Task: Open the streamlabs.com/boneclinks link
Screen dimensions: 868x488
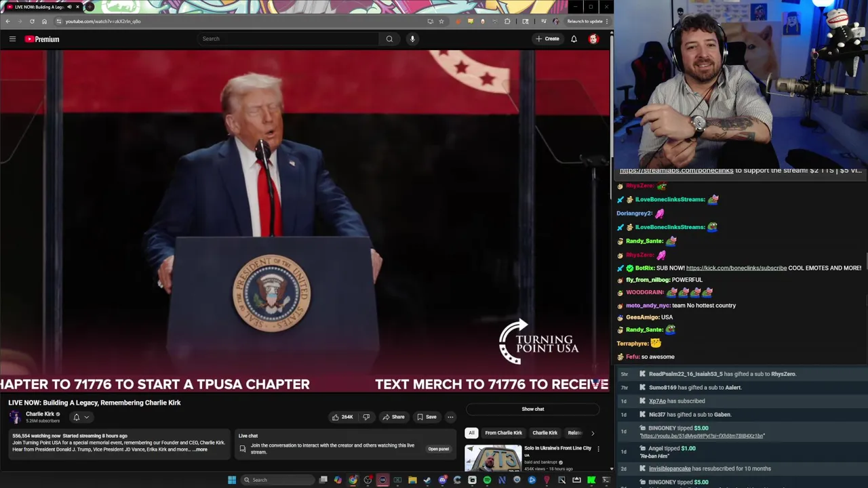Action: (676, 171)
